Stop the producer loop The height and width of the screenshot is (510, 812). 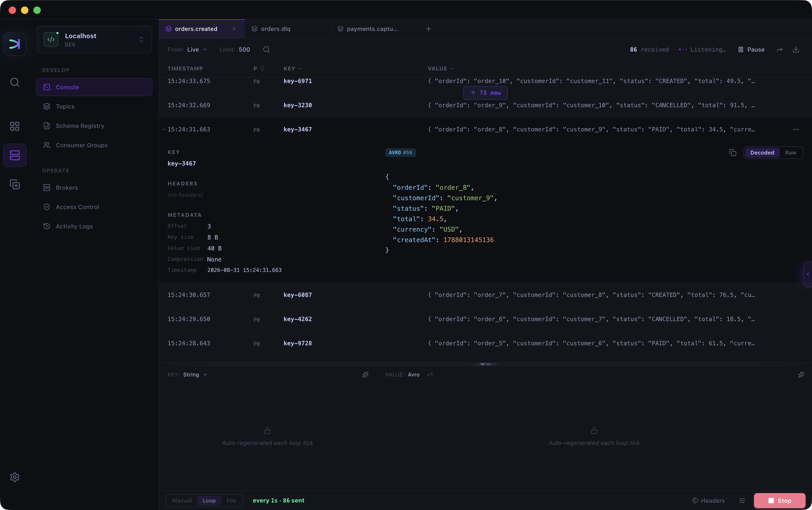point(780,501)
